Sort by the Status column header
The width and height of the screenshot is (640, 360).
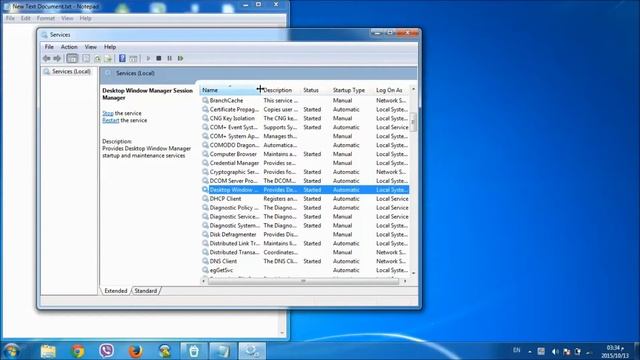315,90
